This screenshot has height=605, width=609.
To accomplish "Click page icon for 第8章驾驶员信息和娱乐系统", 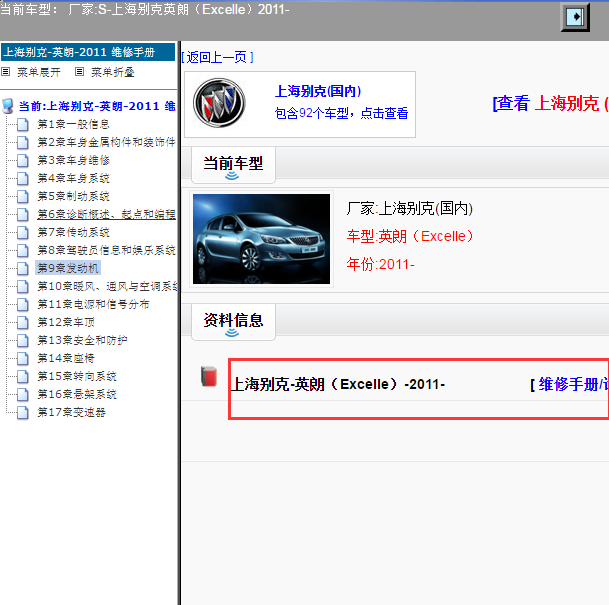I will [x=23, y=250].
